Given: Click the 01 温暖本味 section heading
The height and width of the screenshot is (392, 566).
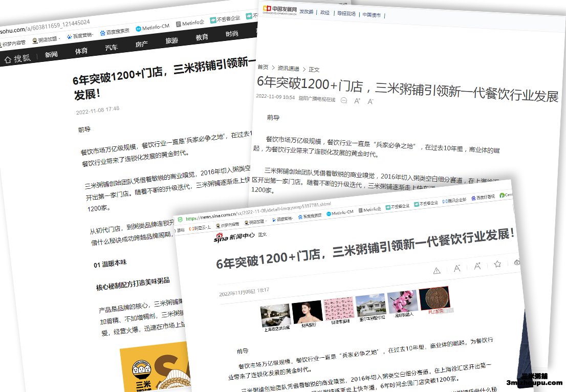Looking at the screenshot, I should [110, 264].
